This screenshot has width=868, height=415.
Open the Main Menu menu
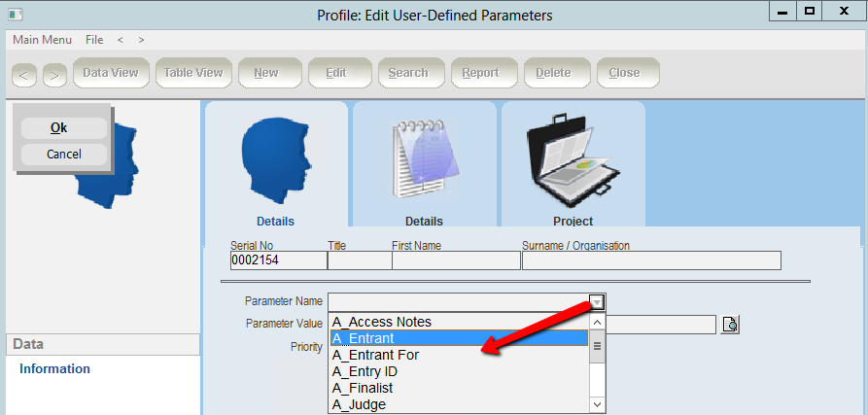point(42,40)
